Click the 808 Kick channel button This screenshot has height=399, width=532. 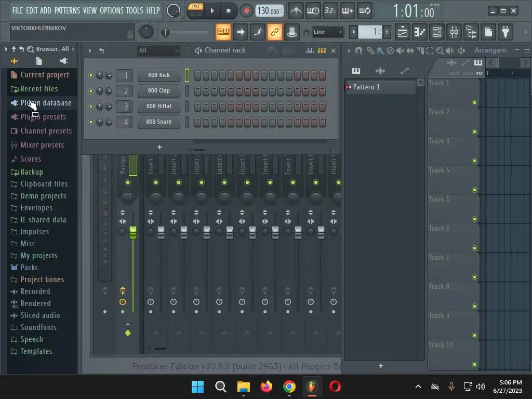(x=159, y=75)
